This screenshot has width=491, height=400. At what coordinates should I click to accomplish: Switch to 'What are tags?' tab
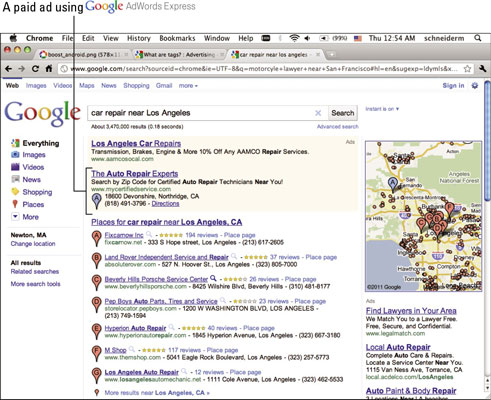(179, 54)
